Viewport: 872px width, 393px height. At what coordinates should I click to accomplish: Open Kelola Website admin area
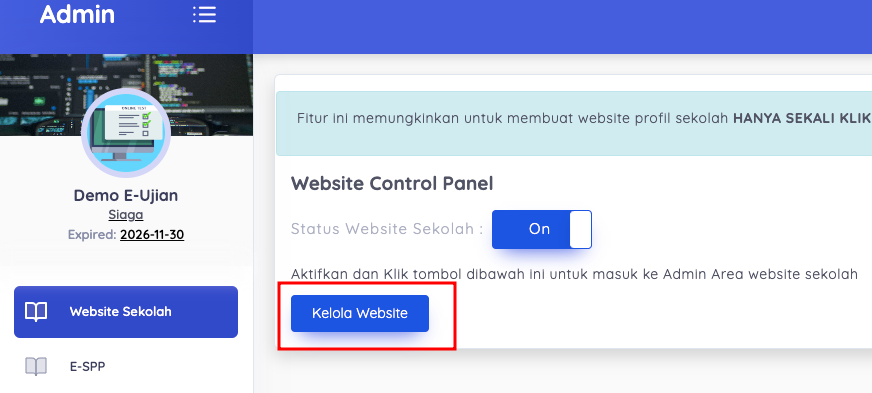point(360,314)
